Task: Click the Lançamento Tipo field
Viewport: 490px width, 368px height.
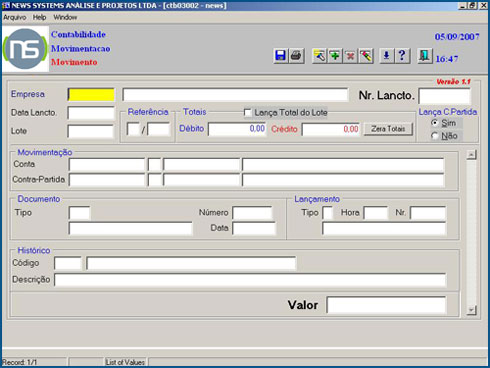Action: (x=328, y=213)
